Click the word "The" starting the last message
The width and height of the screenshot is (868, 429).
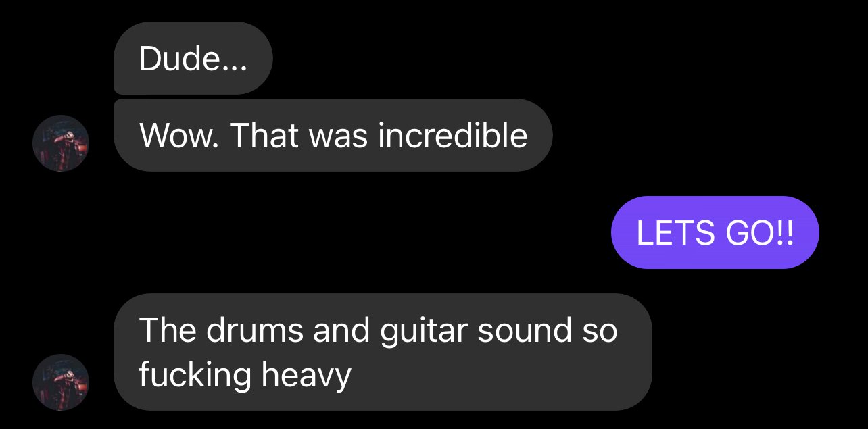pyautogui.click(x=168, y=330)
